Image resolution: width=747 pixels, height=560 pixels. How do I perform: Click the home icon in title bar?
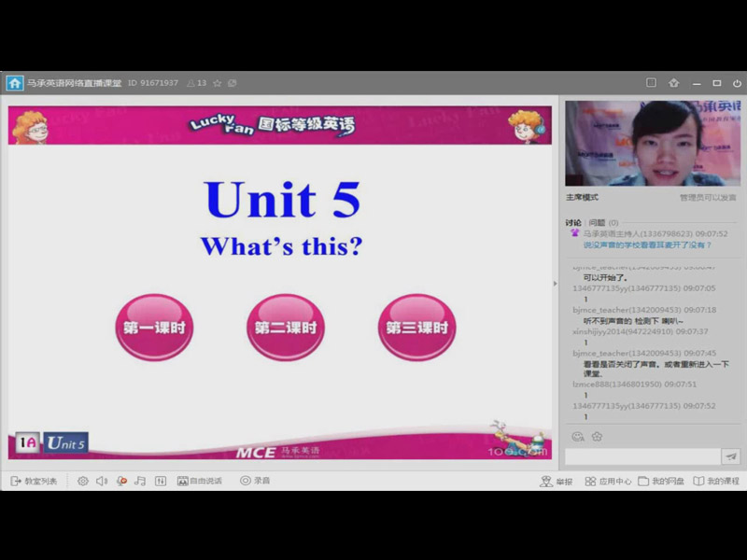pyautogui.click(x=15, y=83)
